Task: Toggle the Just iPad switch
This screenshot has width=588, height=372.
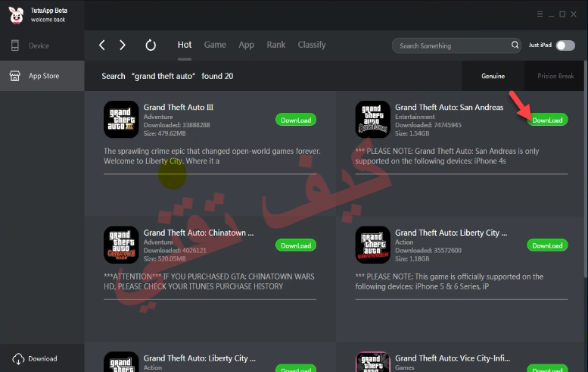Action: tap(565, 45)
